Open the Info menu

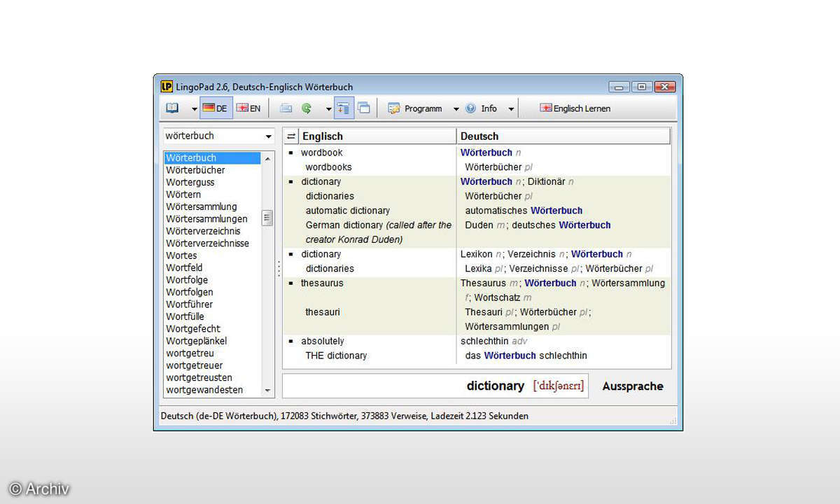[x=481, y=108]
